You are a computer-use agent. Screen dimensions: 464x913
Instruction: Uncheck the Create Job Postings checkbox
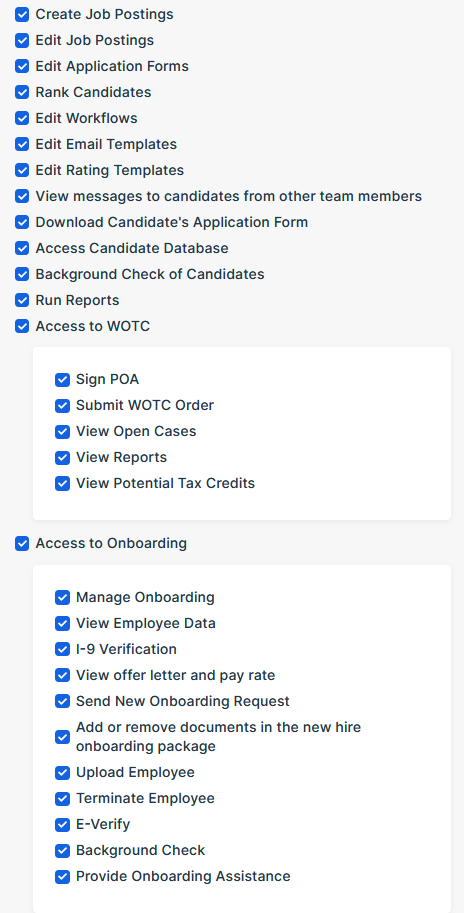[x=22, y=15]
